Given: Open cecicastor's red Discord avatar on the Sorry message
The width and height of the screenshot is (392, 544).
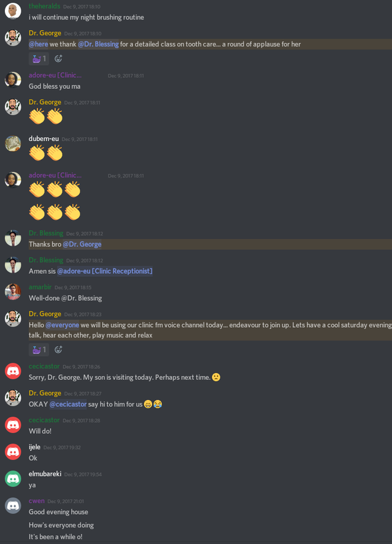Looking at the screenshot, I should tap(13, 371).
